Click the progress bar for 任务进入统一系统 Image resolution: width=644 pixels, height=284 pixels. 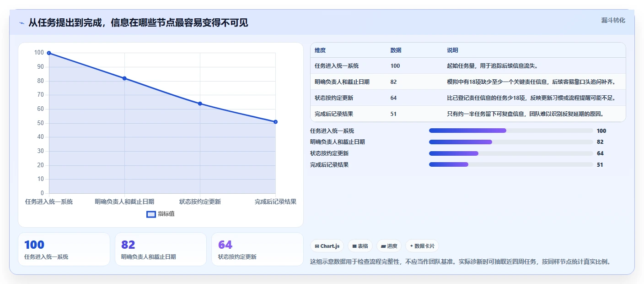point(511,131)
